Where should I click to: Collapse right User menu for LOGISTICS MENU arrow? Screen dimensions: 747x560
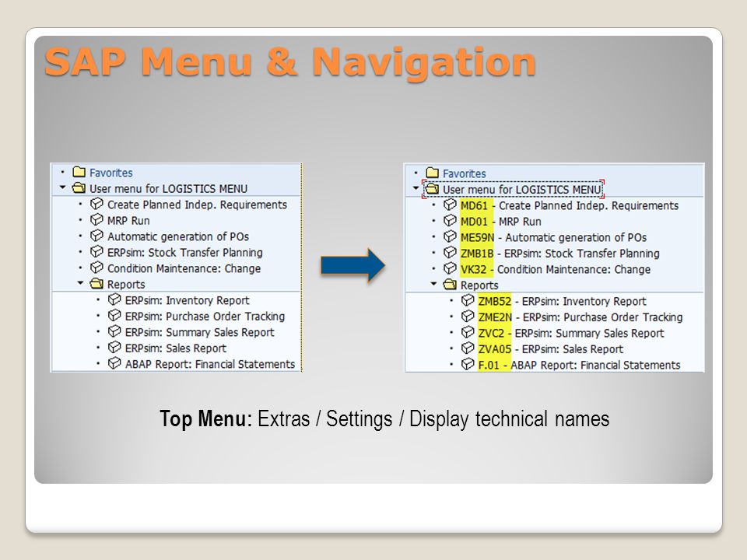point(416,188)
